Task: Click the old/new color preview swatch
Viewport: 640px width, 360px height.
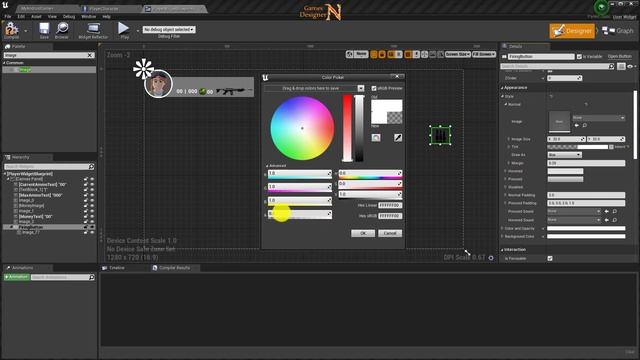Action: tap(387, 111)
